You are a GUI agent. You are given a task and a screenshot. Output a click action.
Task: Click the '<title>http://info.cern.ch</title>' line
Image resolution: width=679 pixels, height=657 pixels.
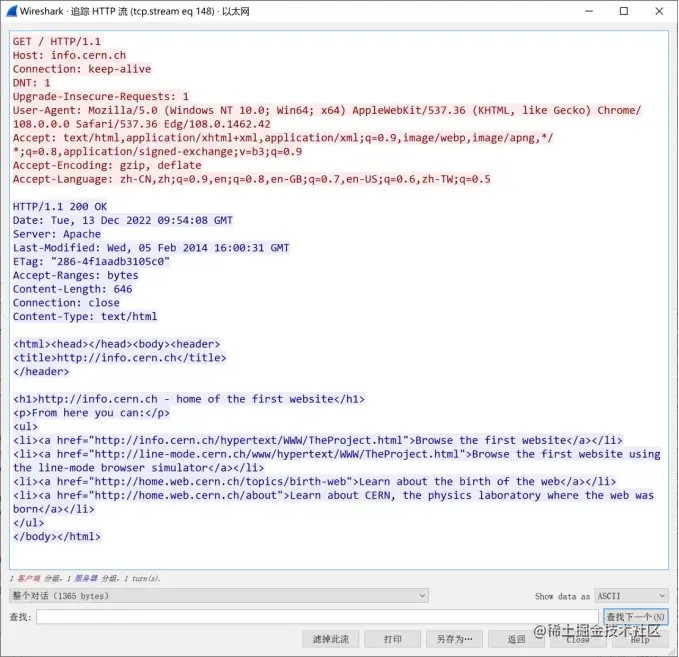[120, 358]
